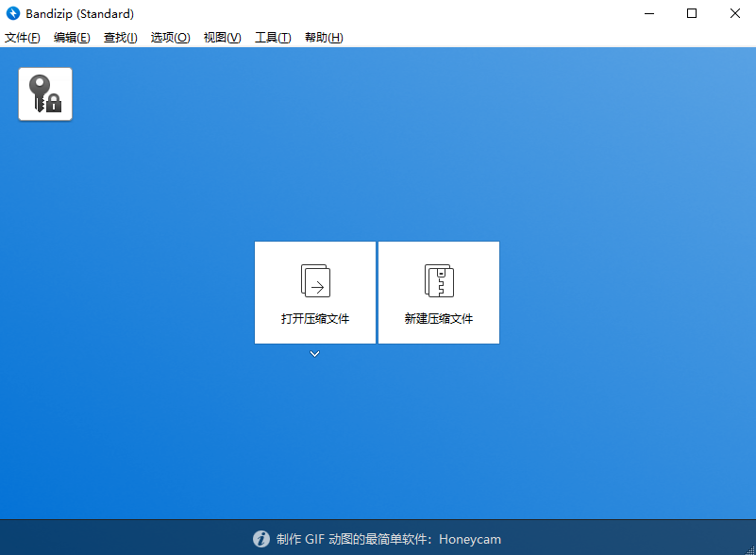Expand the chevron below the archive buttons

[x=314, y=353]
